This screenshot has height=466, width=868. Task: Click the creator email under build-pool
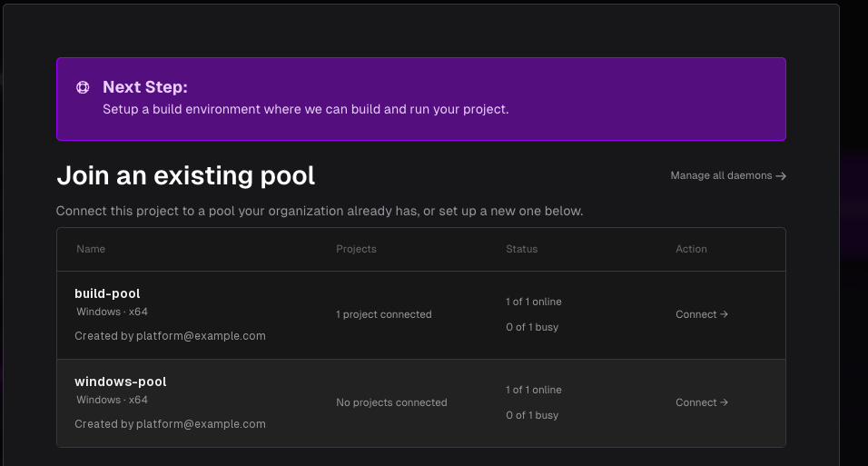(x=201, y=336)
